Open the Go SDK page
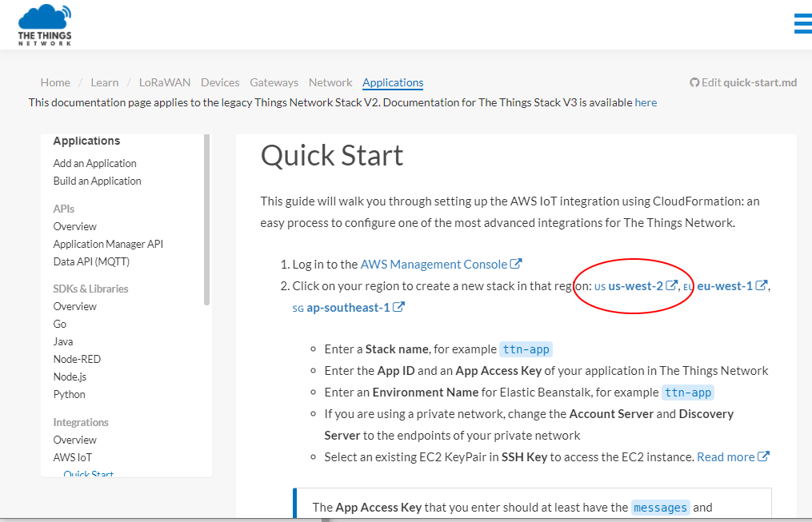The image size is (812, 522). pos(59,324)
